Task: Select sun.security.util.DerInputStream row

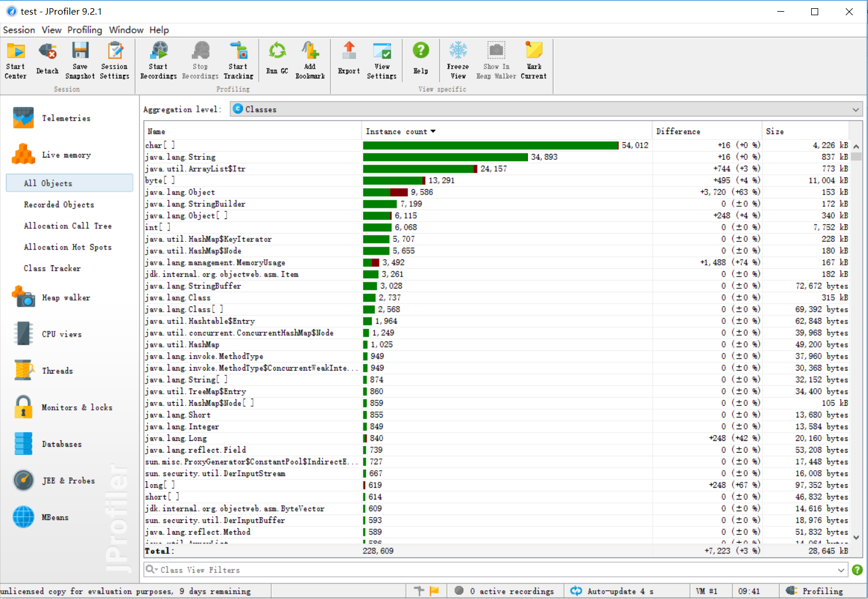Action: 497,473
